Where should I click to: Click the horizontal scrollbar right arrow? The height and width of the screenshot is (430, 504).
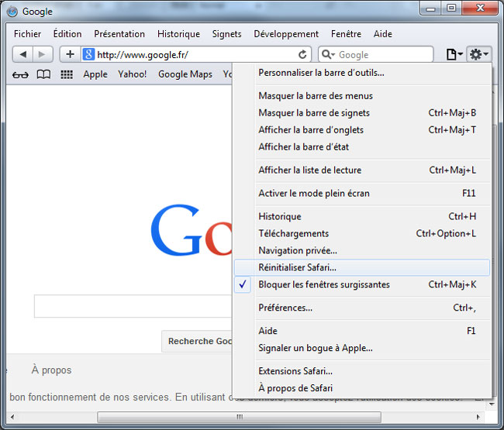(478, 417)
